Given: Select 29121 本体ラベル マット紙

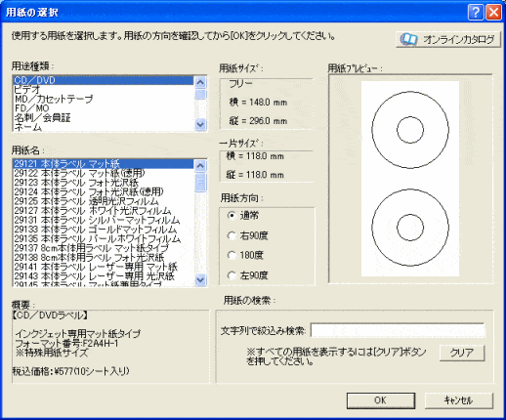Looking at the screenshot, I should [104, 163].
